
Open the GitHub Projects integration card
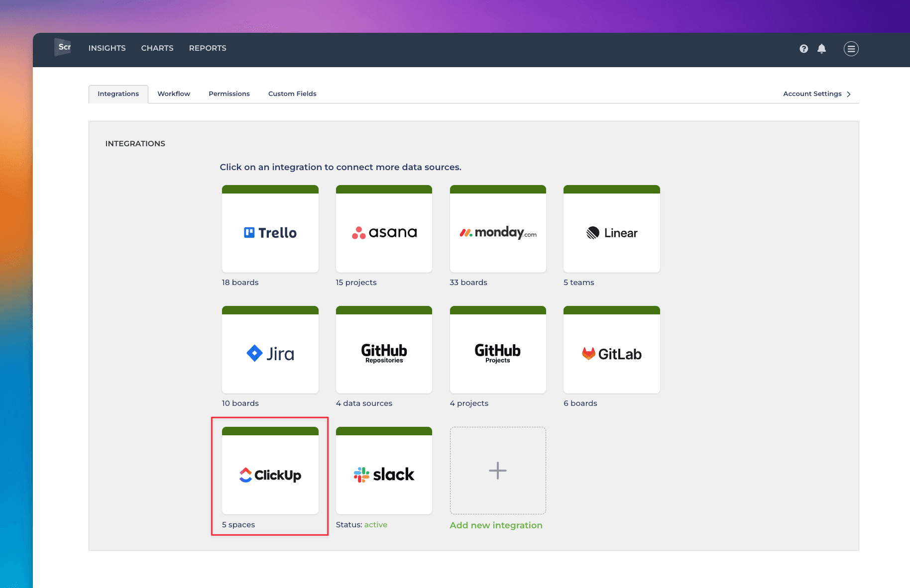[498, 350]
